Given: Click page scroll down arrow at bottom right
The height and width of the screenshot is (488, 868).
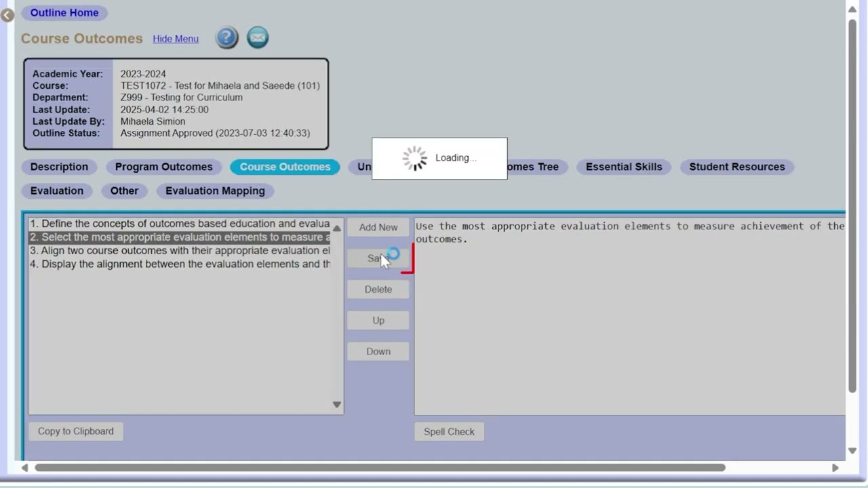Looking at the screenshot, I should [852, 451].
